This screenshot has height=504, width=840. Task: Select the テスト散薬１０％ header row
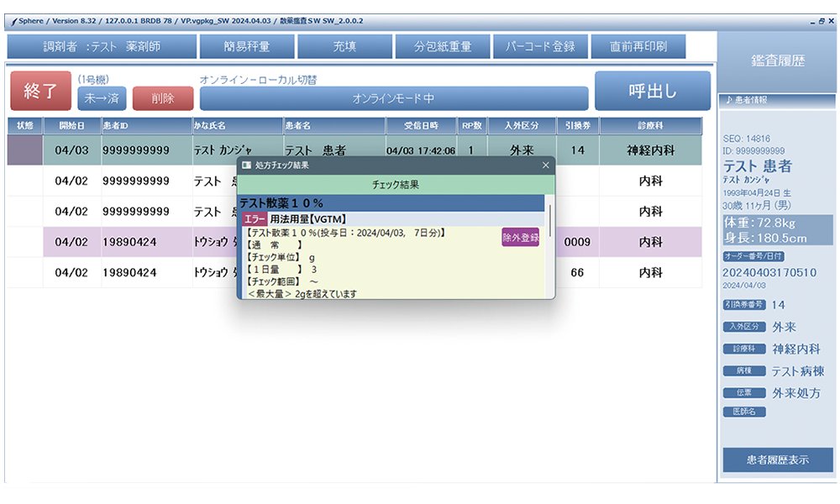pos(391,203)
